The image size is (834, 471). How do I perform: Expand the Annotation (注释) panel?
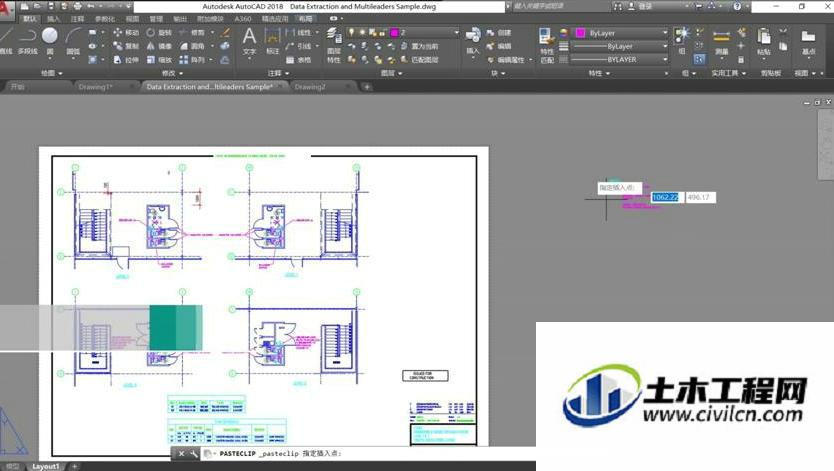click(x=279, y=73)
